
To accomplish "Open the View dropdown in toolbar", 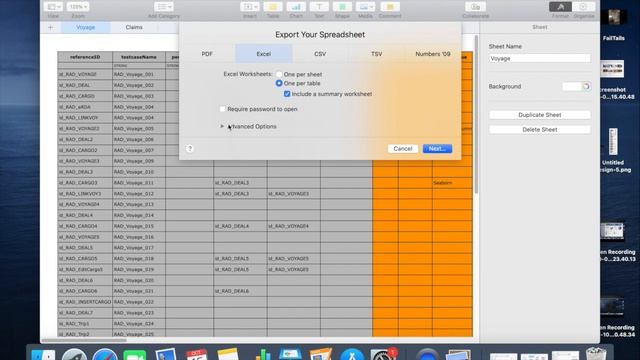I will coord(53,7).
